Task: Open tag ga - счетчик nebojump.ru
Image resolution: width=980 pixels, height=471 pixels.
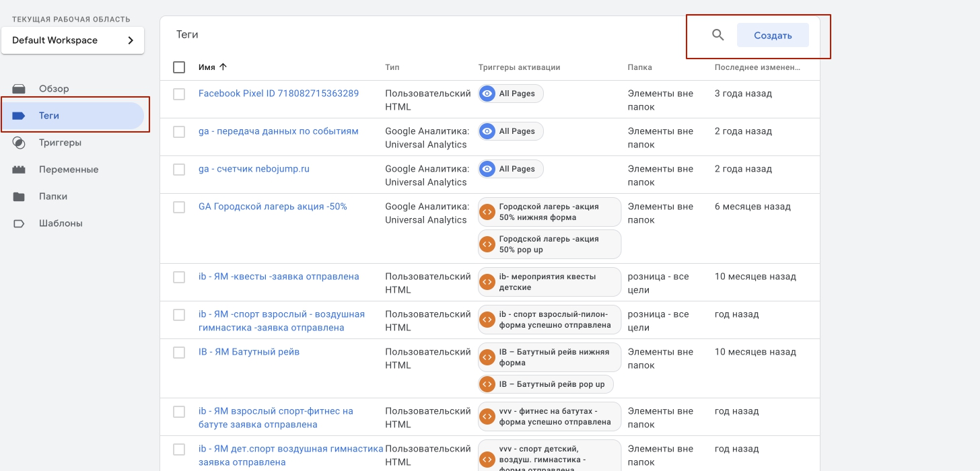Action: (x=254, y=169)
